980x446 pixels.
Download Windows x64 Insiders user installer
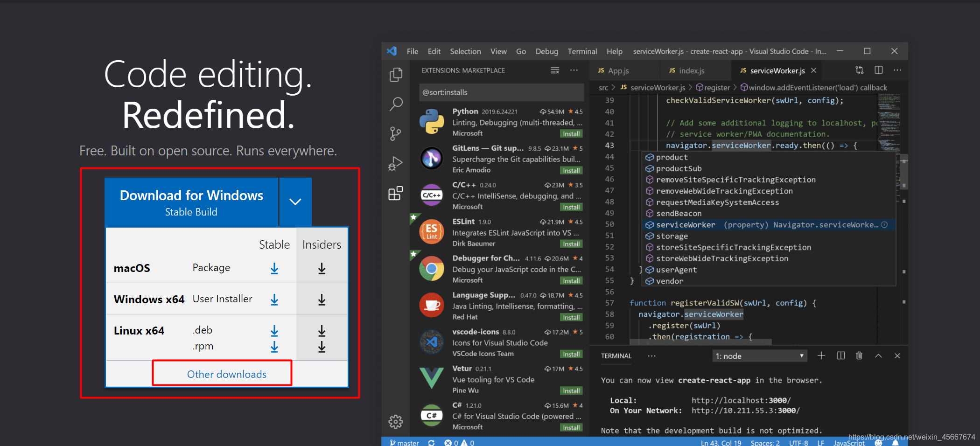click(322, 300)
